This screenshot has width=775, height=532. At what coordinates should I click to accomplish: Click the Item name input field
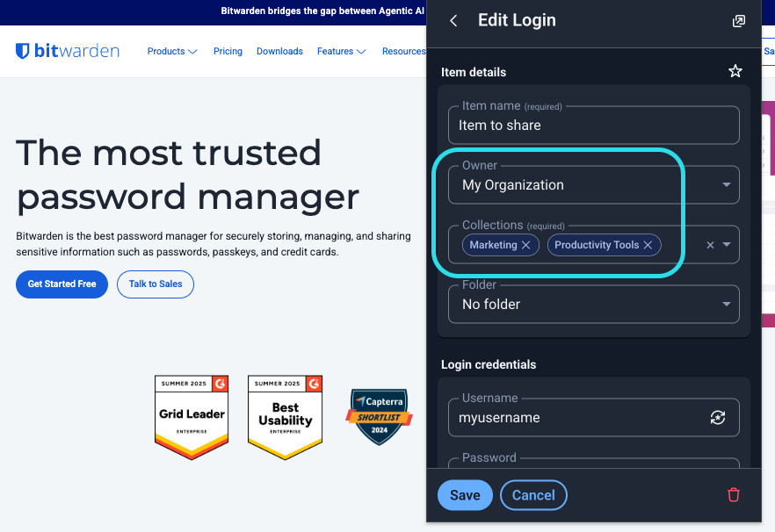tap(593, 126)
